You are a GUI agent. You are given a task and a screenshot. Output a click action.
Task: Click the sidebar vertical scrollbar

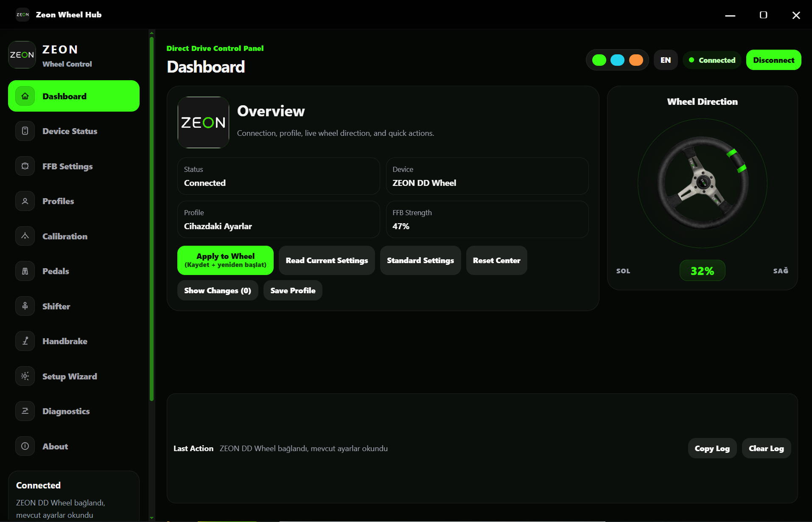151,219
